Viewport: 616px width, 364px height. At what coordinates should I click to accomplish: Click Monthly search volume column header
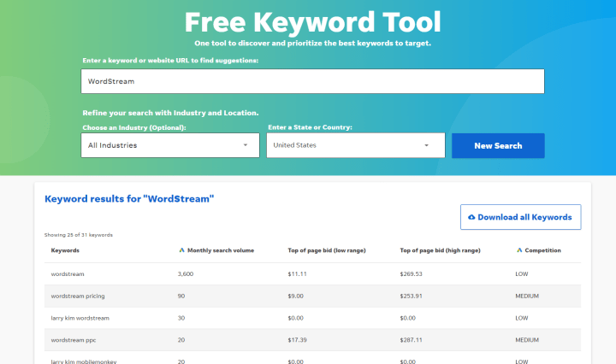pyautogui.click(x=221, y=250)
